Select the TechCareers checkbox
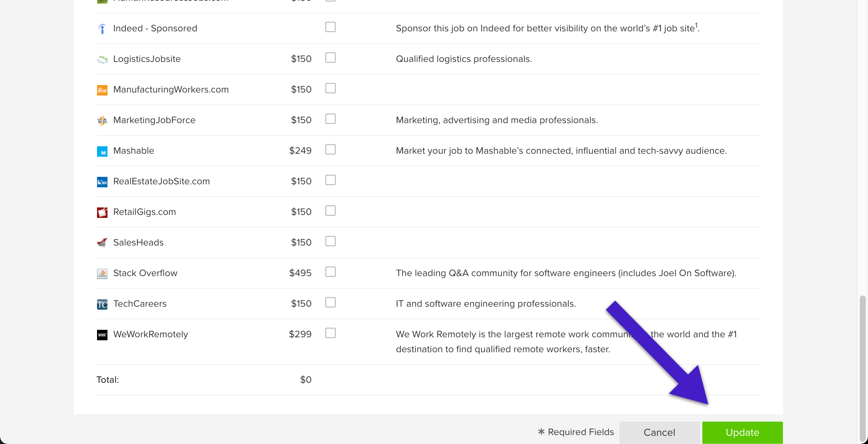Viewport: 868px width, 444px height. [330, 303]
